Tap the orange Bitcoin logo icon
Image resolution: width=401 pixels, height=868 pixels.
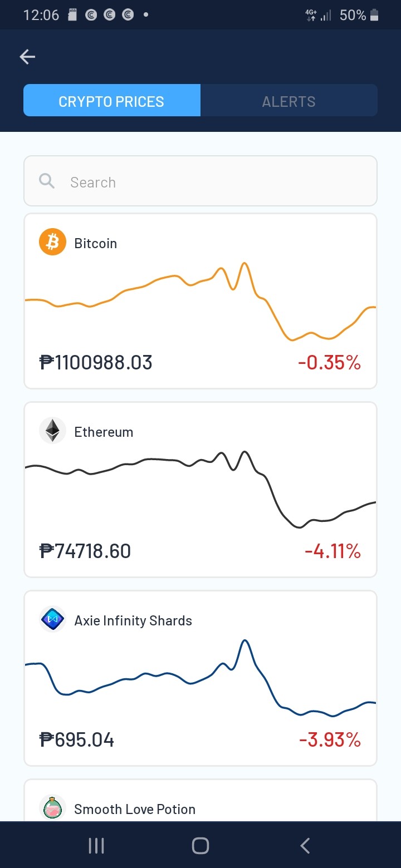[x=52, y=242]
